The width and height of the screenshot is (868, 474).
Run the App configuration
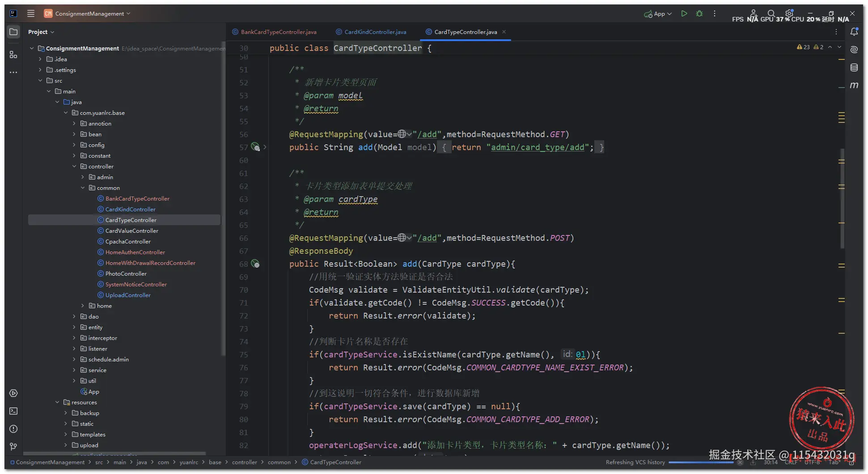(x=684, y=13)
